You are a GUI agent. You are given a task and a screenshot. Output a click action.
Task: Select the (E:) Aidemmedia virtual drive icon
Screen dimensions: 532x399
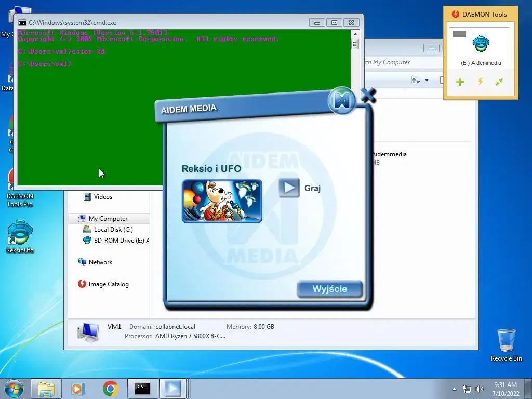(481, 44)
